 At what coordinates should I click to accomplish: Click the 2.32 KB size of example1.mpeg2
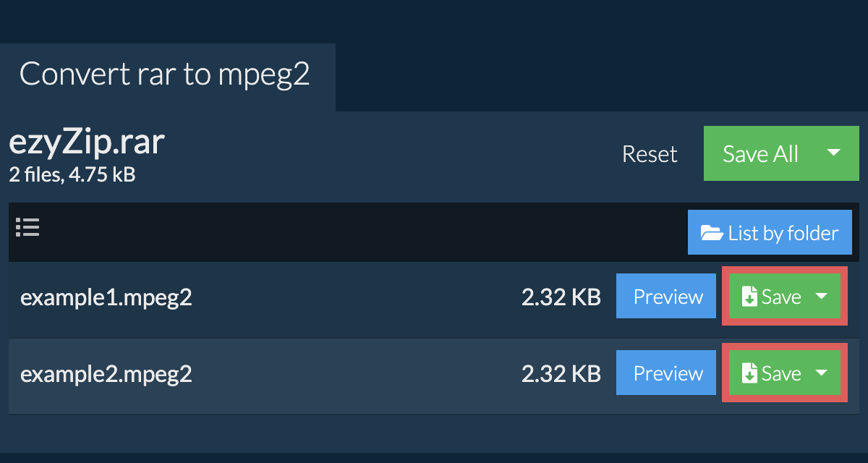pos(561,297)
